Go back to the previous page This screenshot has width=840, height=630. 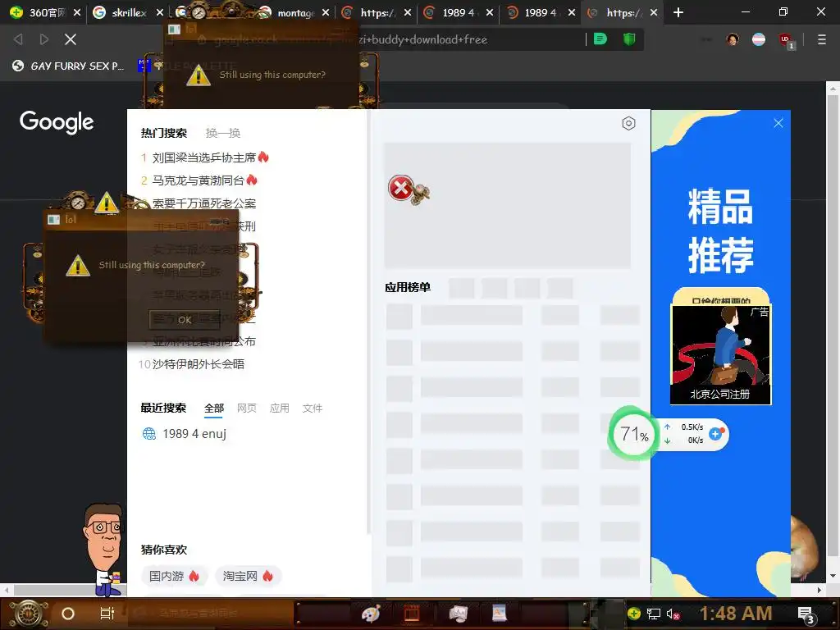(18, 39)
